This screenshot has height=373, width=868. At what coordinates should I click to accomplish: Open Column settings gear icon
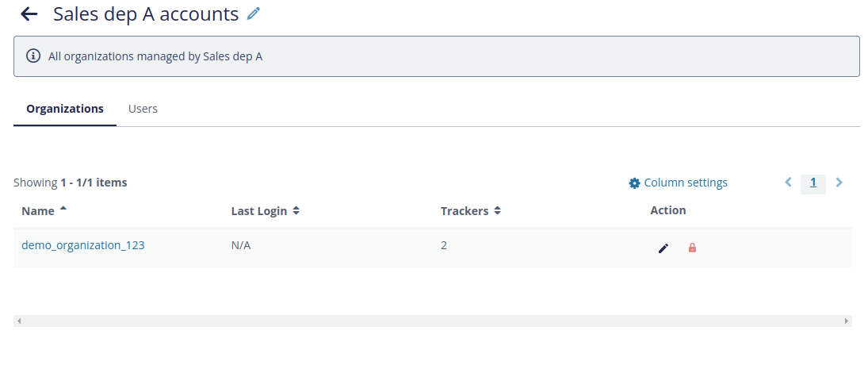tap(634, 183)
